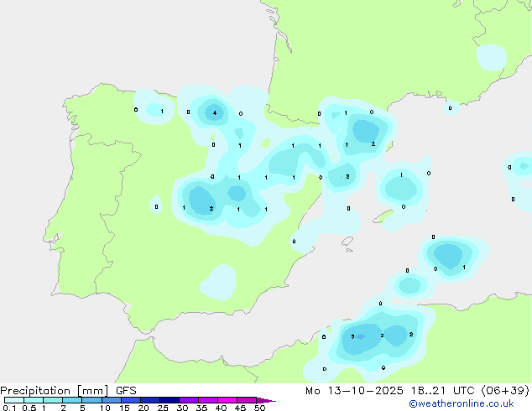Click the 20–25 mm legend swatch
This screenshot has height=411, width=532.
coord(150,400)
